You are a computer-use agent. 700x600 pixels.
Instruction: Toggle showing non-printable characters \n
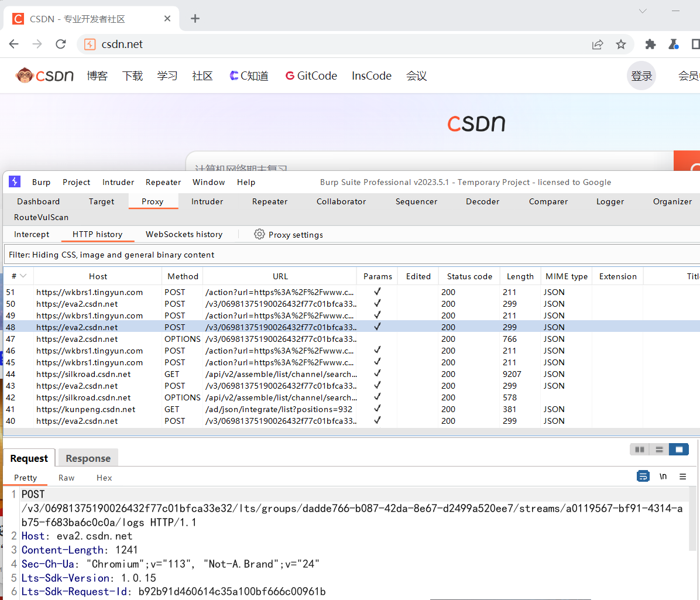click(x=663, y=476)
